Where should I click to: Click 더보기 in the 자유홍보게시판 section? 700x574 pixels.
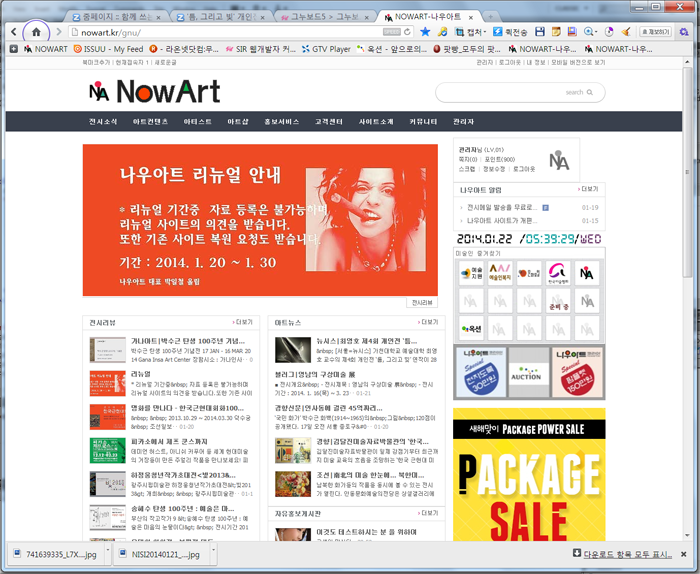428,513
